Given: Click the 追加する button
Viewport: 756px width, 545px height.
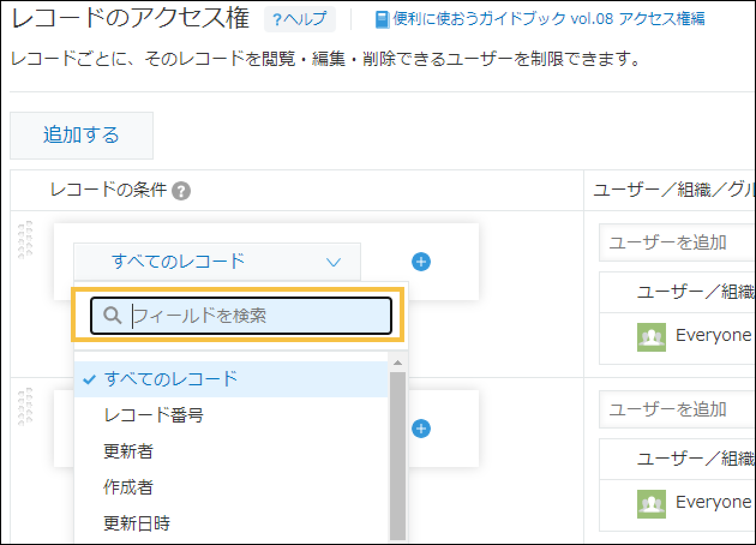Looking at the screenshot, I should [x=81, y=135].
